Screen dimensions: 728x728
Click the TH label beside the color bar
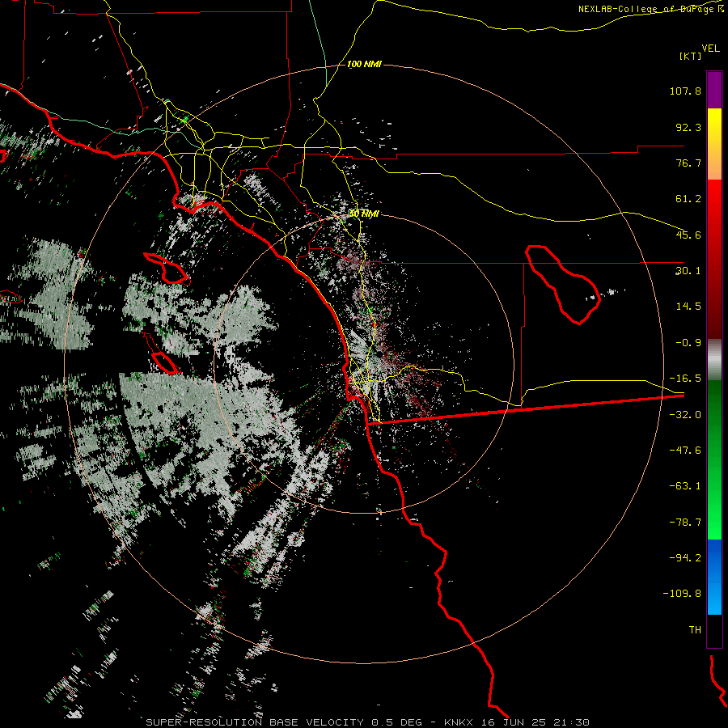(x=695, y=630)
